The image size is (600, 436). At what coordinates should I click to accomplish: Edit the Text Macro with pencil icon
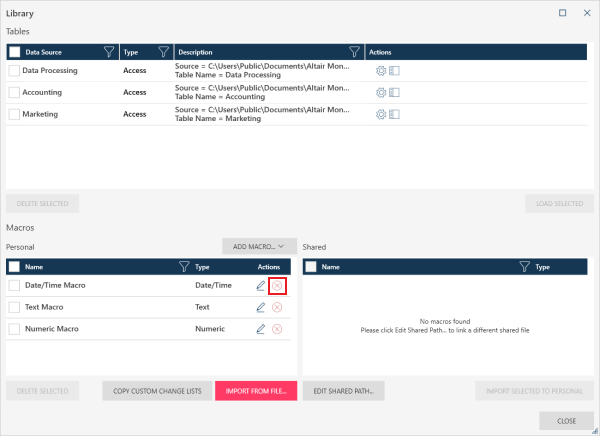261,308
